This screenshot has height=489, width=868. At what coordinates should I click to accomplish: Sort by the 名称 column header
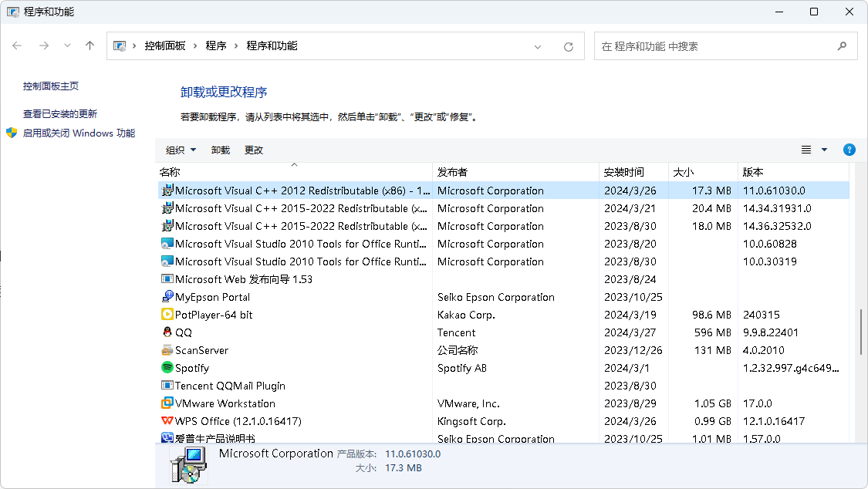(x=295, y=172)
